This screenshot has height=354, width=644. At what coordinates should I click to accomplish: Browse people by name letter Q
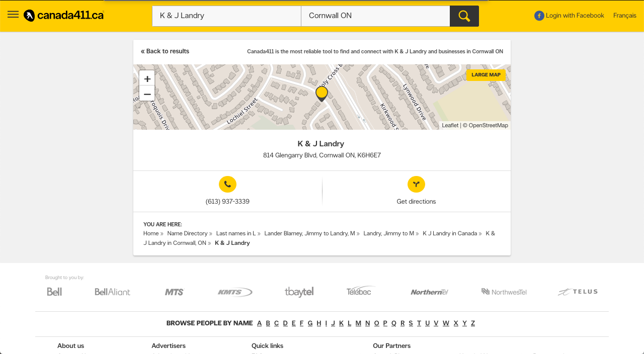click(x=394, y=323)
